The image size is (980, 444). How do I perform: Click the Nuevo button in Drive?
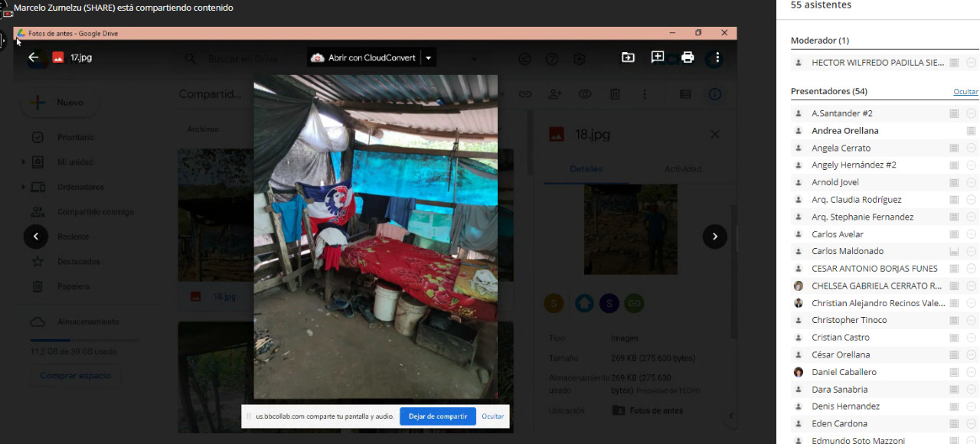click(58, 103)
